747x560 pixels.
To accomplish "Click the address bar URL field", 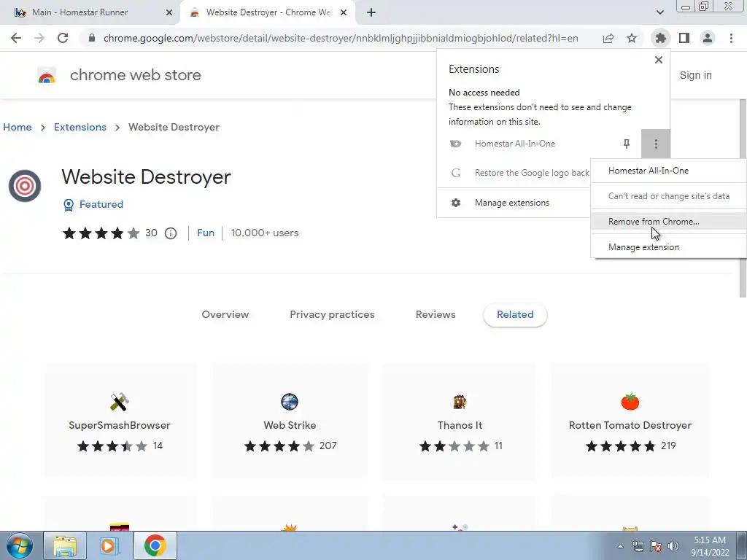I will 341,38.
